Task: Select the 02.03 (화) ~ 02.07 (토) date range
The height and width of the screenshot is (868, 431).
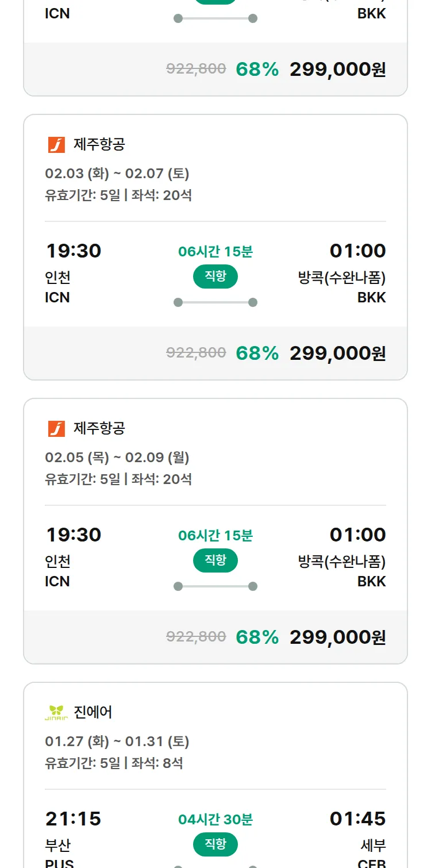Action: pos(117,174)
